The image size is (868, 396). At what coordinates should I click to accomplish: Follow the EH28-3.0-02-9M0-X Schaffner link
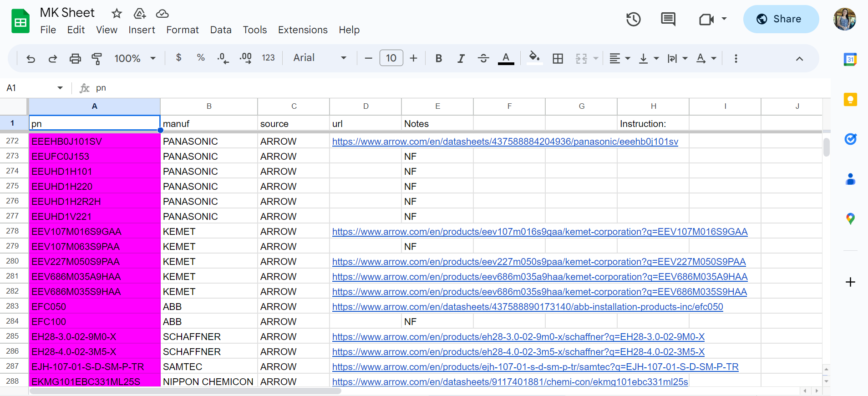[x=518, y=337]
